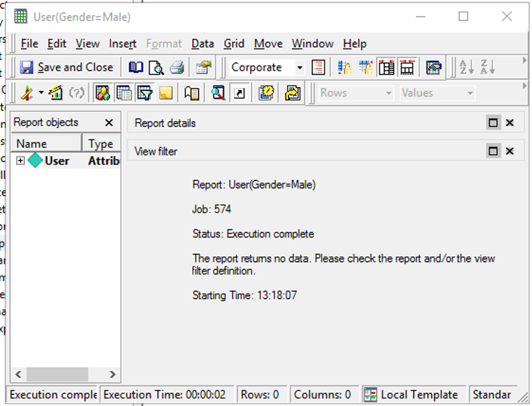Click the shortcut arrow icon in toolbar

[239, 93]
